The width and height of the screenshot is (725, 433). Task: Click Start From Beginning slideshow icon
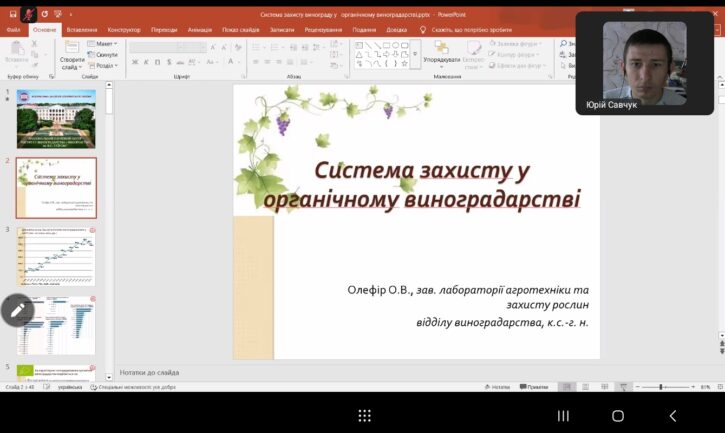click(x=58, y=14)
